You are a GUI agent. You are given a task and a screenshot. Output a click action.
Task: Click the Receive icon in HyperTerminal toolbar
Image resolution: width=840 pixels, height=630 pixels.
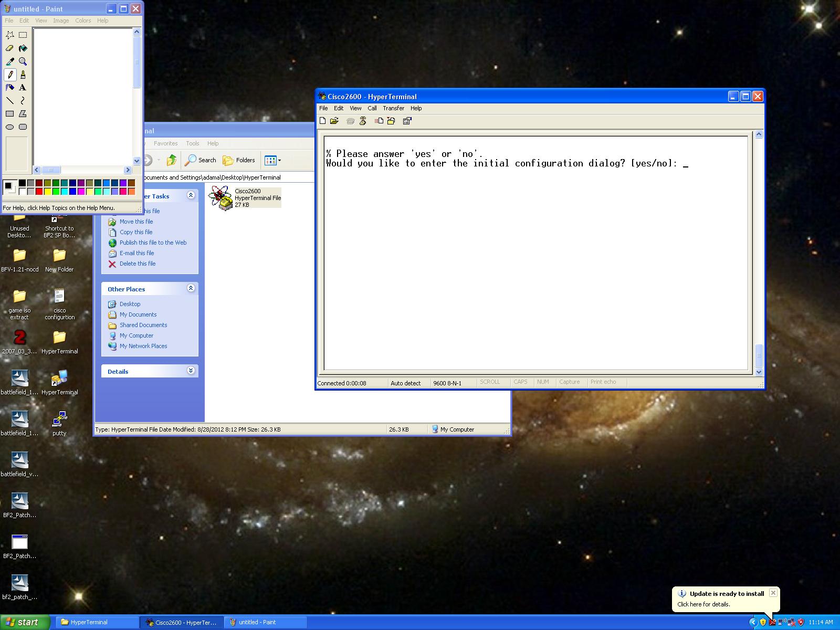coord(391,121)
